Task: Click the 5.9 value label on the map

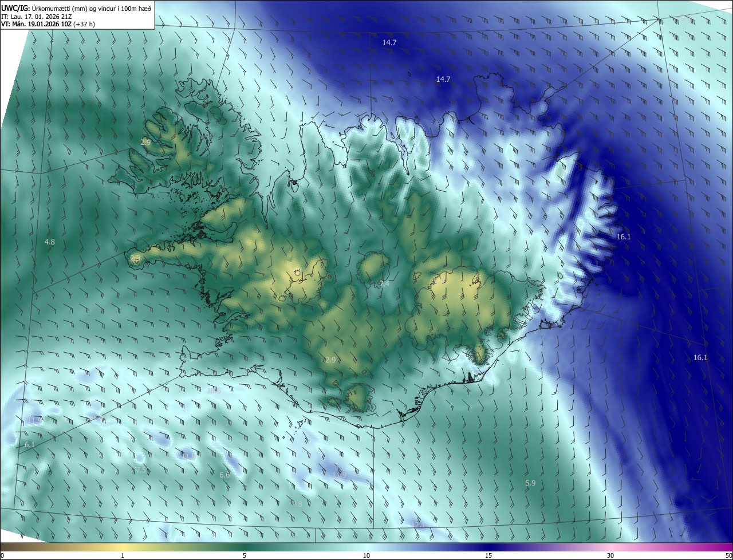Action: [530, 483]
